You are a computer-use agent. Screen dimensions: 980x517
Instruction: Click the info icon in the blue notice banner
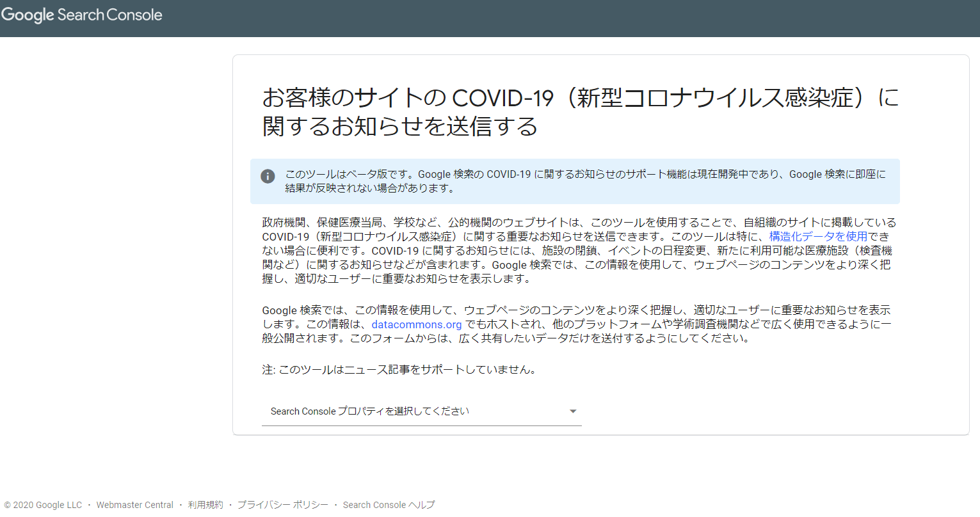click(268, 176)
